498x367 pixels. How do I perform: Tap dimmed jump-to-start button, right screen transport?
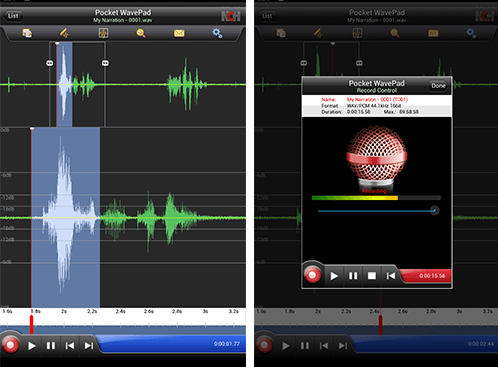[324, 346]
